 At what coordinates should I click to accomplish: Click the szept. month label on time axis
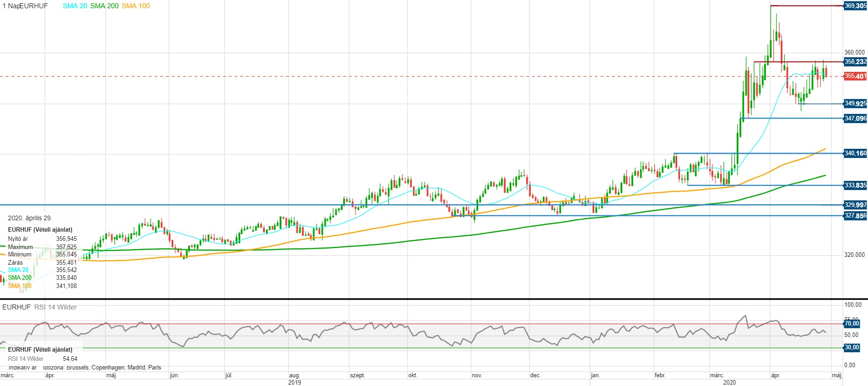[357, 375]
